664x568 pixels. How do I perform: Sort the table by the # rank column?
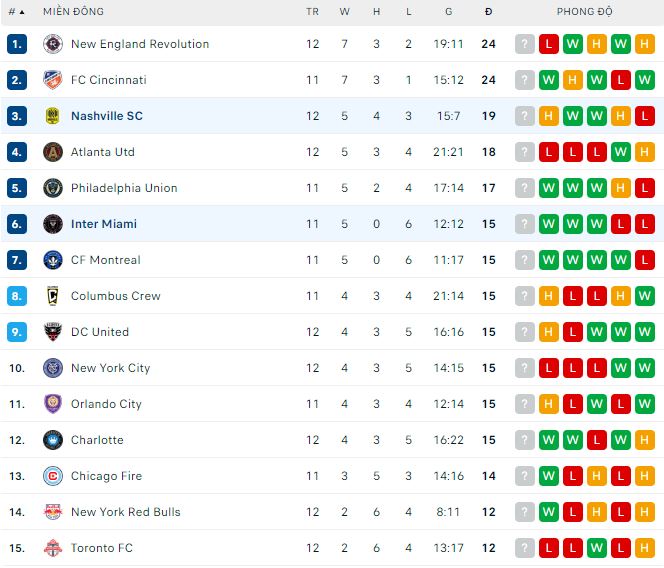click(x=17, y=12)
